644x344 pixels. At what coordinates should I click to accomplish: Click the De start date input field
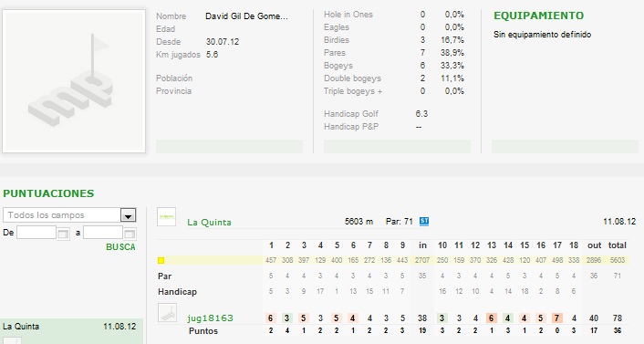coord(36,233)
